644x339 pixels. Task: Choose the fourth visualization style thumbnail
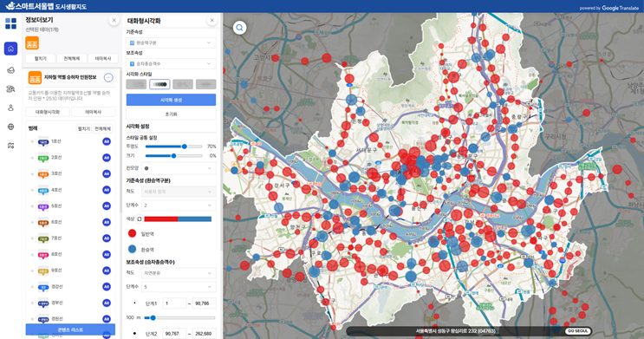205,84
